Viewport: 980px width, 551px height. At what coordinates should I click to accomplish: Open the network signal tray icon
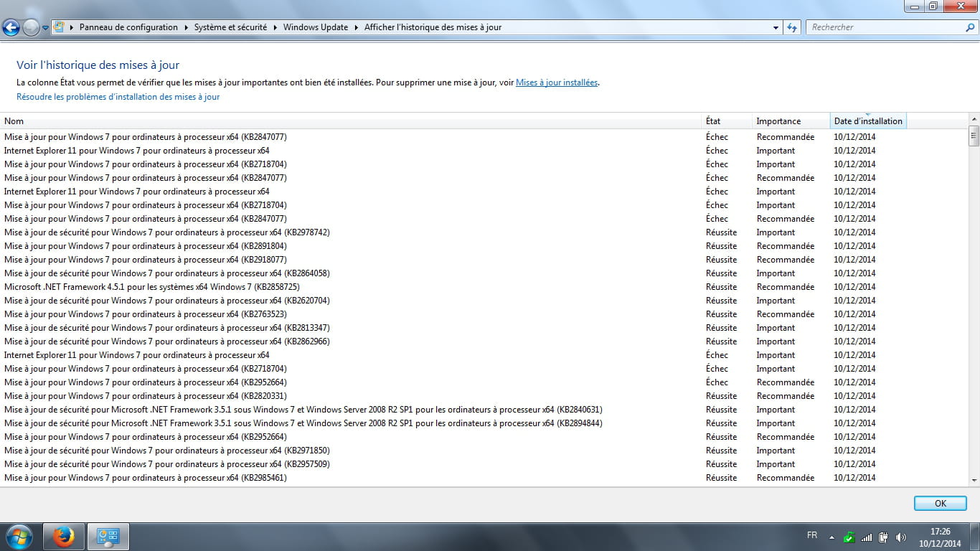point(867,537)
